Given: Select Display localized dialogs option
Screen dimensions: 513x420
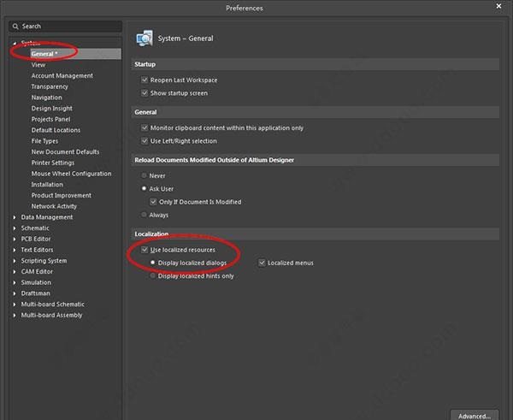Looking at the screenshot, I should (x=152, y=263).
